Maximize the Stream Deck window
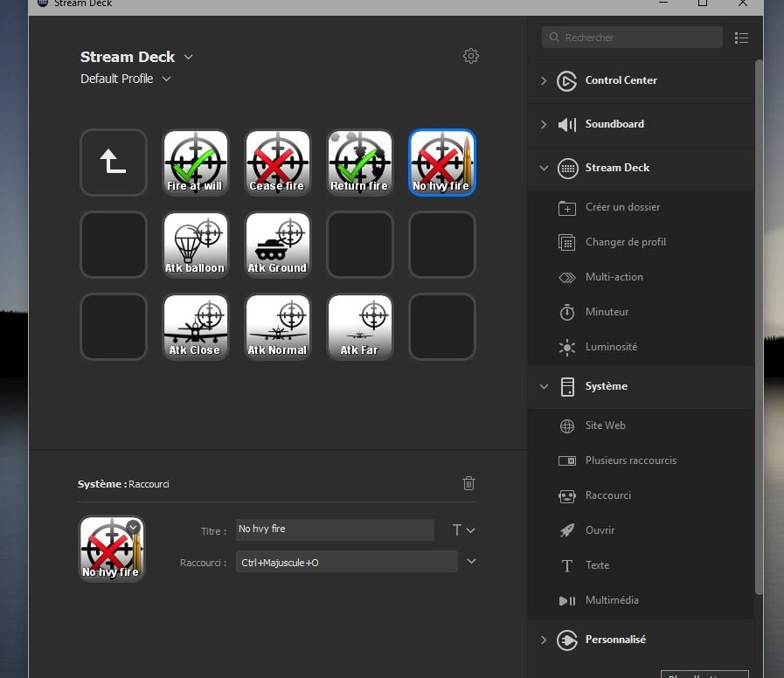 pos(703,3)
